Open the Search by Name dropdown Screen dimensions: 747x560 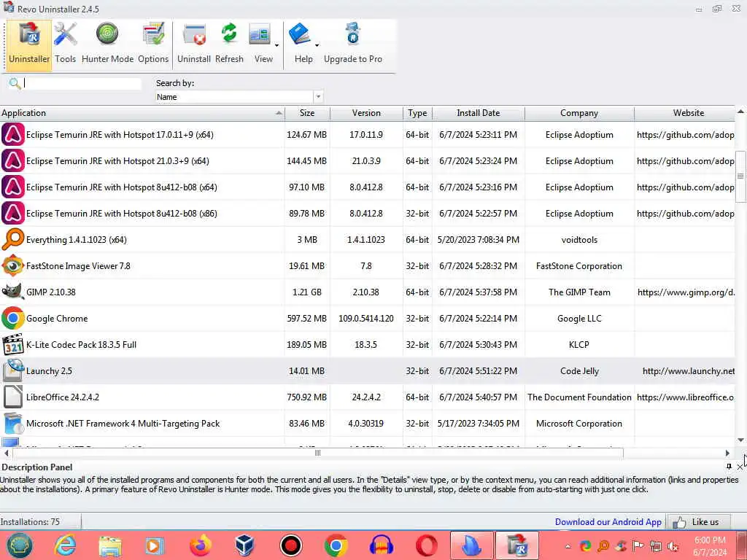[318, 97]
